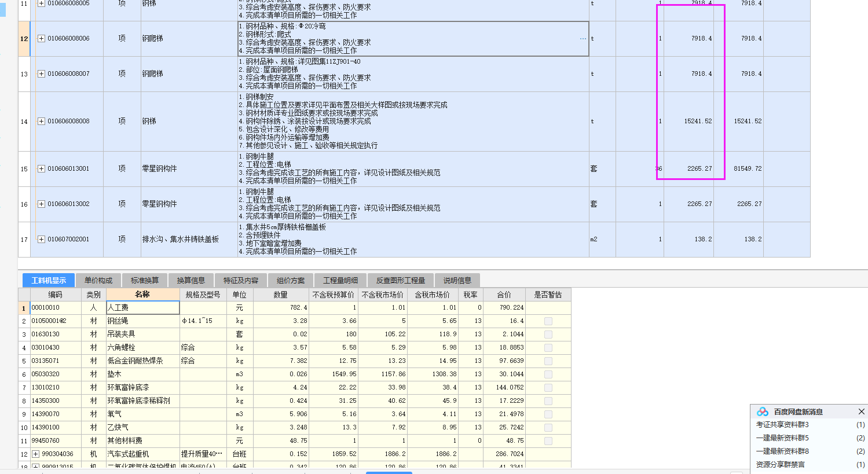
Task: Click the 不含税市场价 column header
Action: 382,295
